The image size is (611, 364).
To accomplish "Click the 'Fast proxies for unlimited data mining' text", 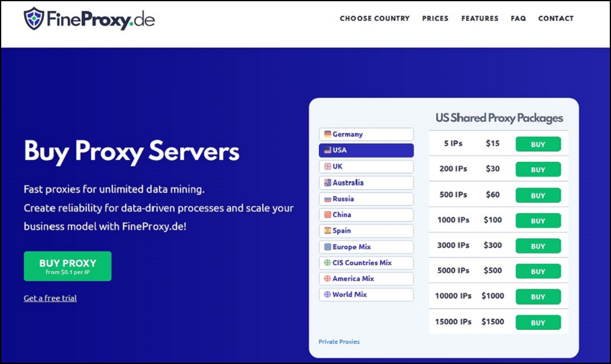I will [x=114, y=189].
